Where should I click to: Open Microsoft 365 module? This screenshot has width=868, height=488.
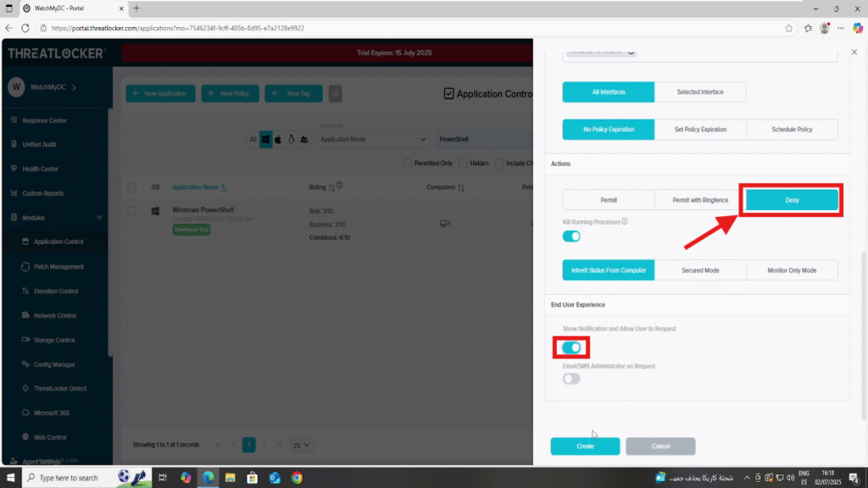[x=52, y=413]
